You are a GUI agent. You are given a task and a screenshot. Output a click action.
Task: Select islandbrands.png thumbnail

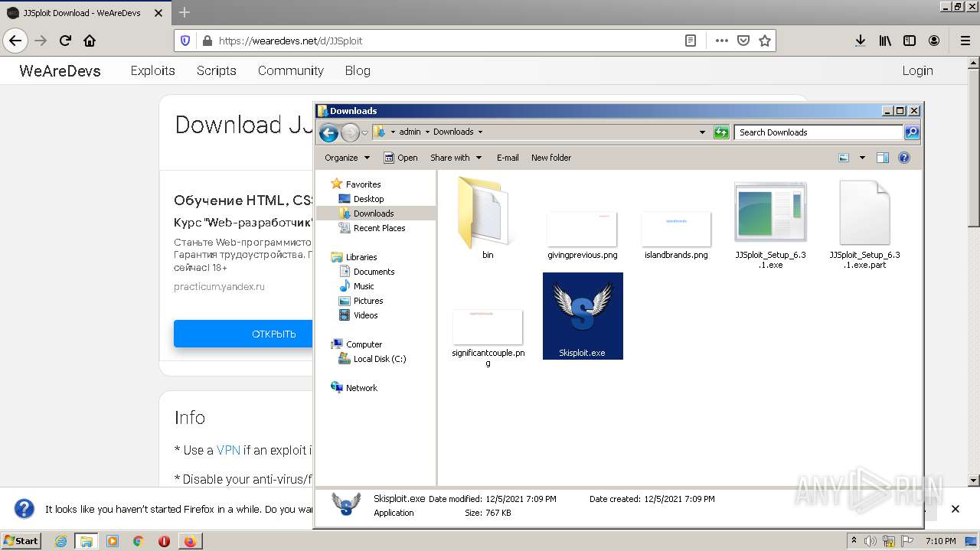click(676, 236)
